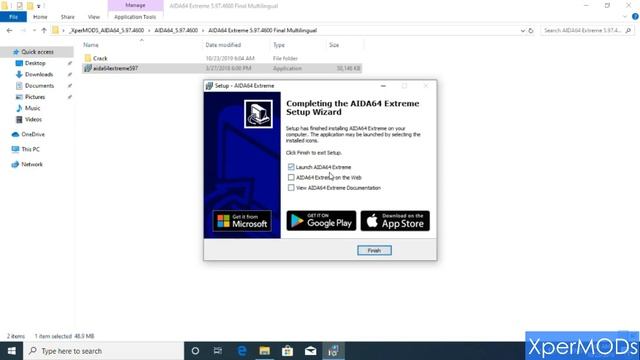This screenshot has width=640, height=360.
Task: Open Network in navigation pane
Action: [x=32, y=164]
